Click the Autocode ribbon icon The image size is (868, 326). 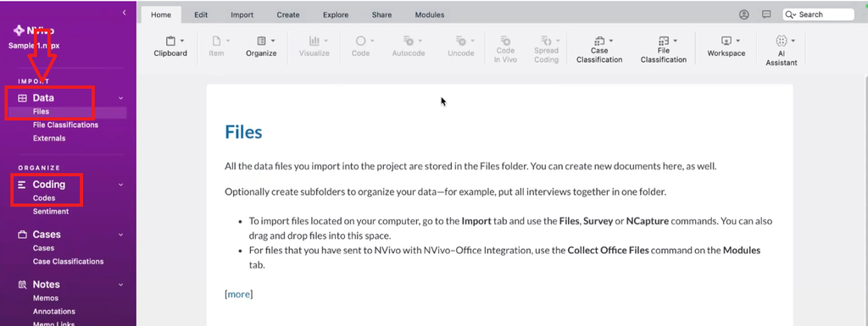[x=409, y=41]
